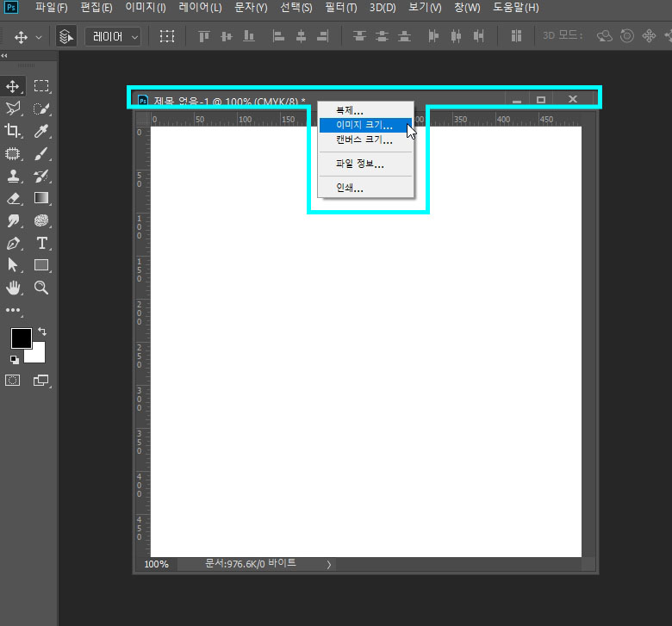This screenshot has height=626, width=672.
Task: Open Move tool preset picker arrow
Action: [x=39, y=37]
